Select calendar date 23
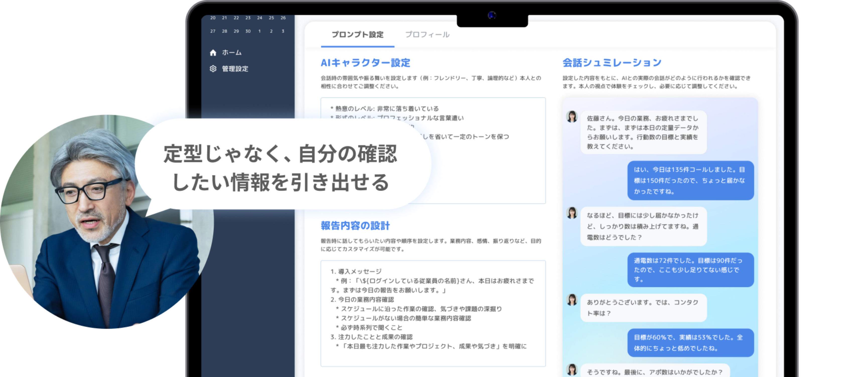The image size is (868, 377). 248,18
